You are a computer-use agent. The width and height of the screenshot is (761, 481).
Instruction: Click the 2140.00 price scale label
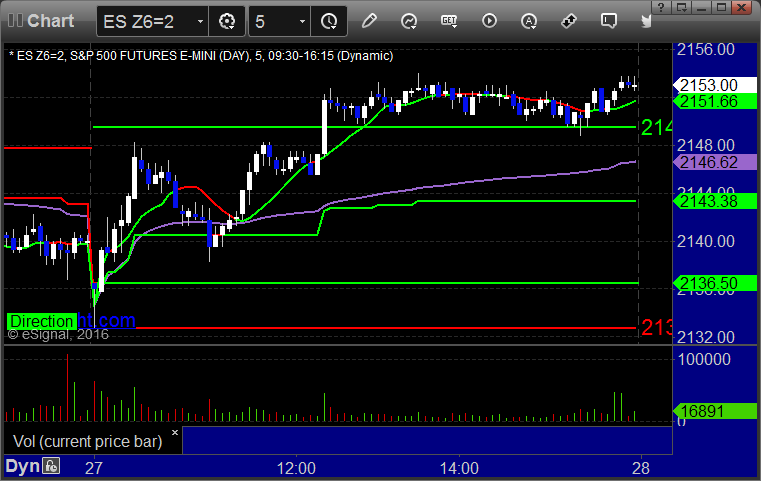pyautogui.click(x=706, y=241)
